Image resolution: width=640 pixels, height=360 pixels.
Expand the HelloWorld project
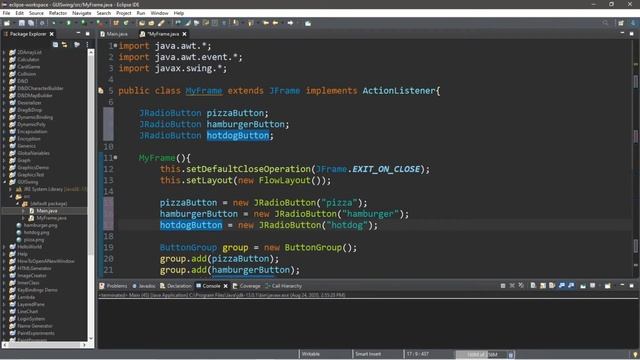click(4, 247)
